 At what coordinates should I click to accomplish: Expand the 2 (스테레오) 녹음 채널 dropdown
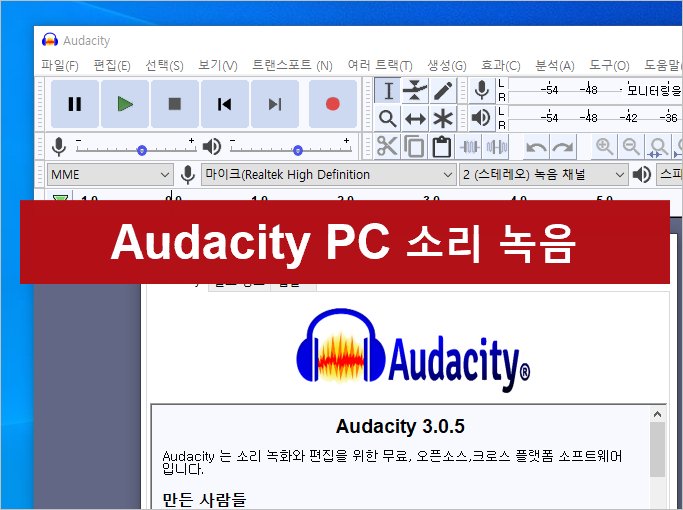coord(544,175)
